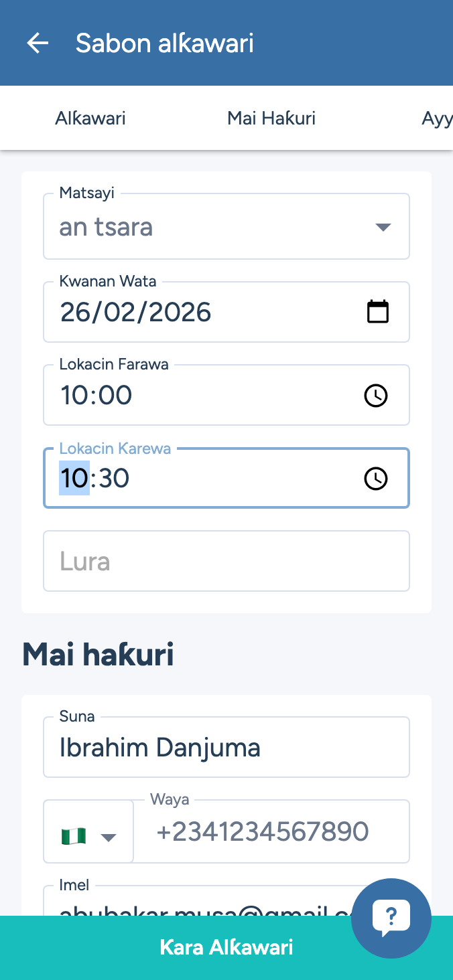Click the Waya phone number field
Image resolution: width=453 pixels, height=980 pixels.
coord(271,831)
